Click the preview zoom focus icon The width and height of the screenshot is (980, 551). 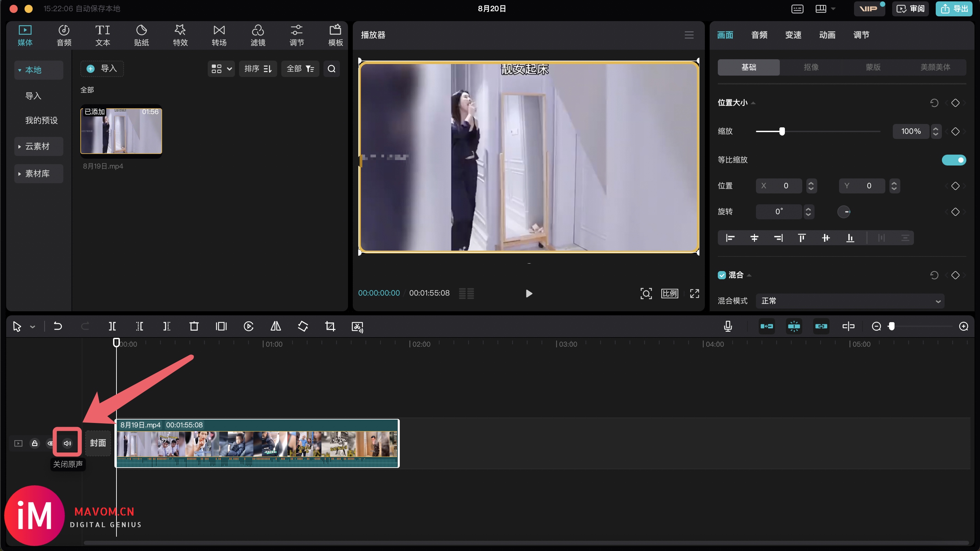point(646,294)
